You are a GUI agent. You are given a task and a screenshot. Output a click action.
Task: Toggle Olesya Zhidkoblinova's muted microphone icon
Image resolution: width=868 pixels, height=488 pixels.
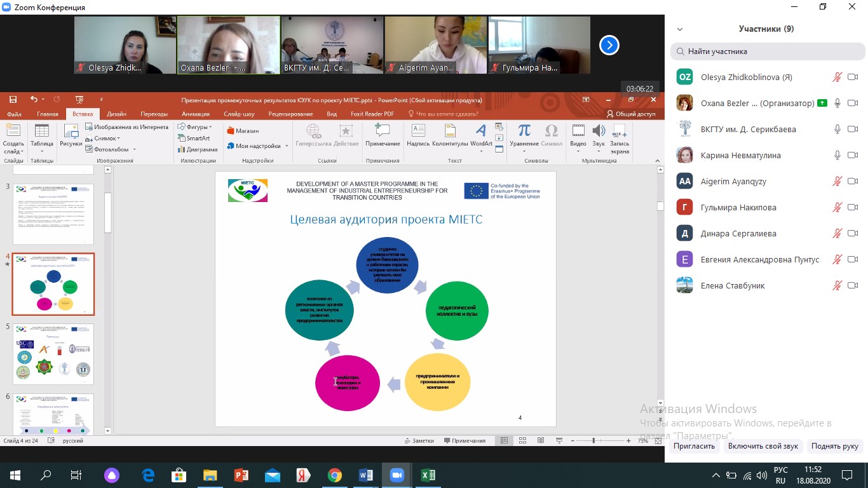pos(837,77)
